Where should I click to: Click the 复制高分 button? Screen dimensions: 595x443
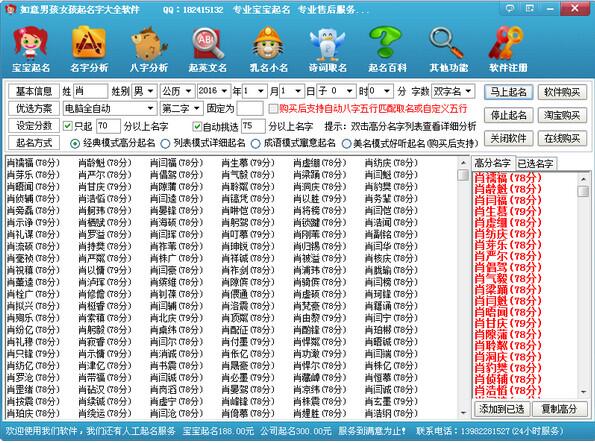(x=559, y=409)
